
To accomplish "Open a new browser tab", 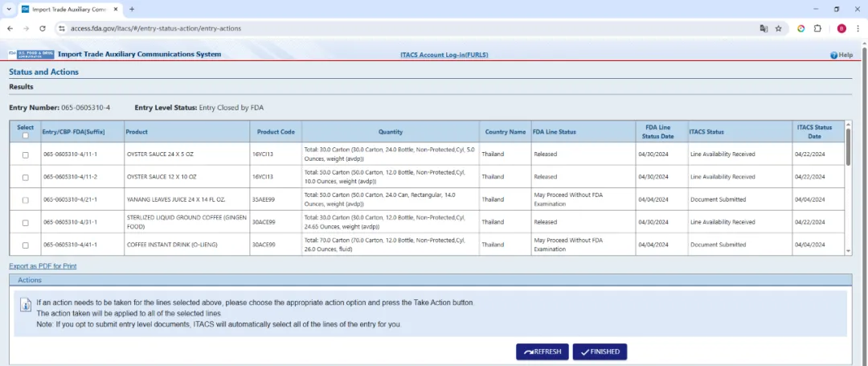I will coord(132,9).
